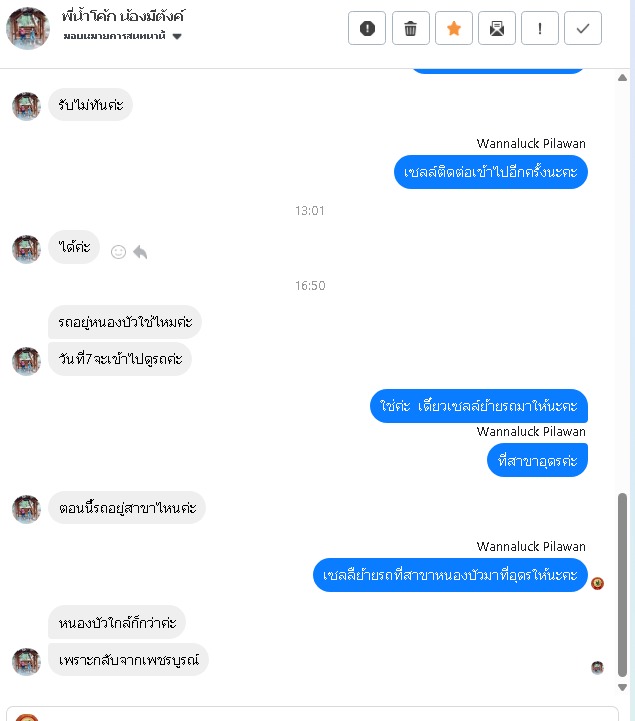Click the small seen-by avatar near bottom right
The image size is (635, 721).
pos(597,667)
